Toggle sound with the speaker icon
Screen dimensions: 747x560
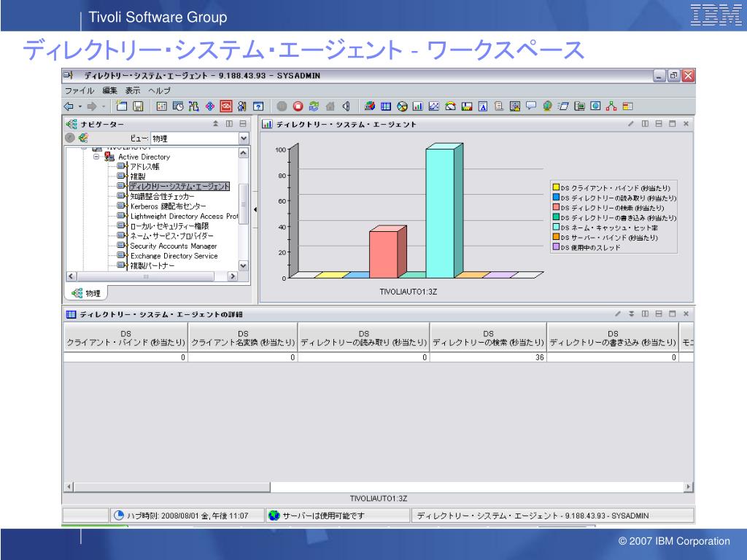(347, 106)
